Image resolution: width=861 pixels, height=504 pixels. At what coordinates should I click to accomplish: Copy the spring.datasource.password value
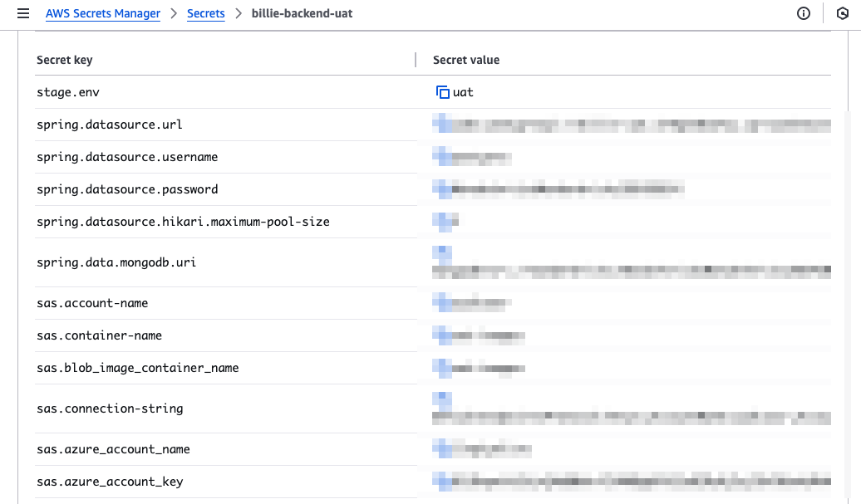443,188
